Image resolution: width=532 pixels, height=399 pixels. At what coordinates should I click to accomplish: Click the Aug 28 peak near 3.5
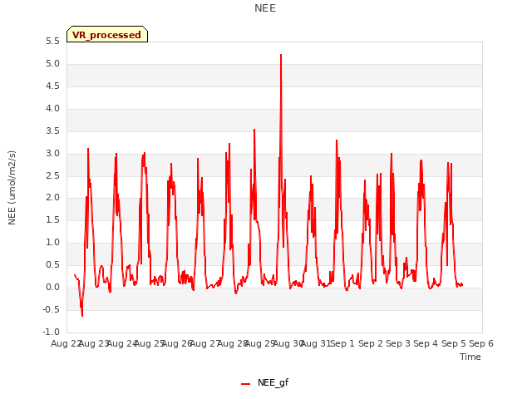pos(254,130)
